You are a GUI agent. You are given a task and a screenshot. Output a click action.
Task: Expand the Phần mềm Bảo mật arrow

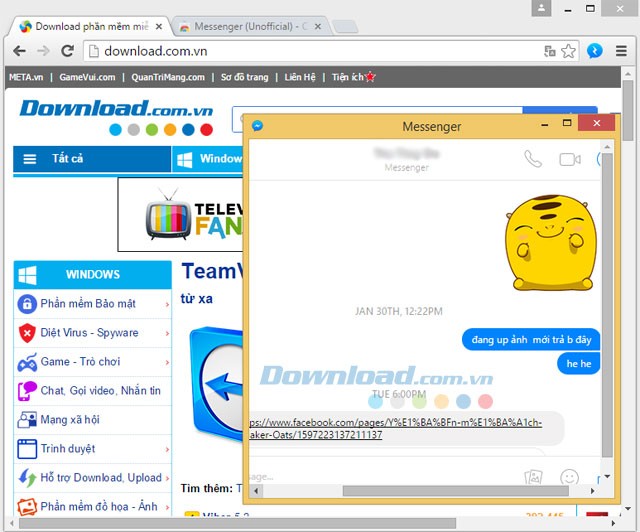167,304
